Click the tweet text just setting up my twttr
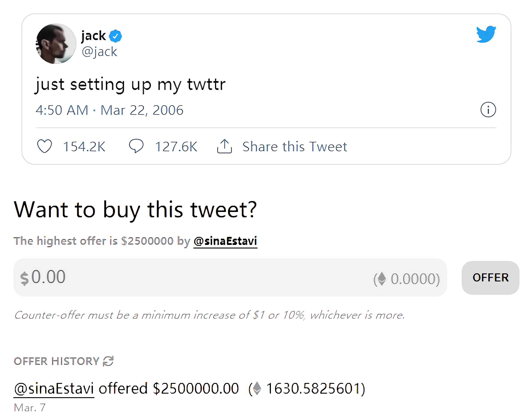The width and height of the screenshot is (532, 415). (x=131, y=85)
